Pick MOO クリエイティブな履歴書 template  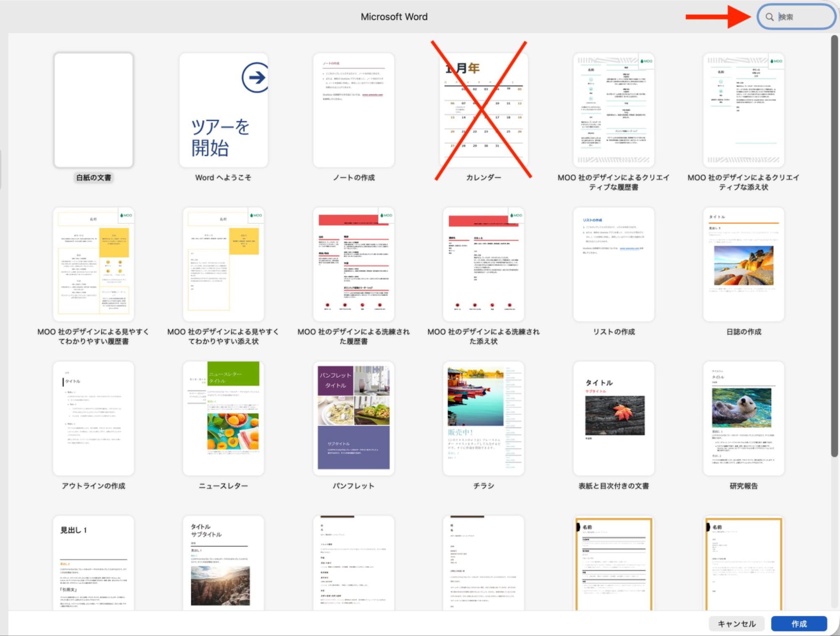coord(614,110)
